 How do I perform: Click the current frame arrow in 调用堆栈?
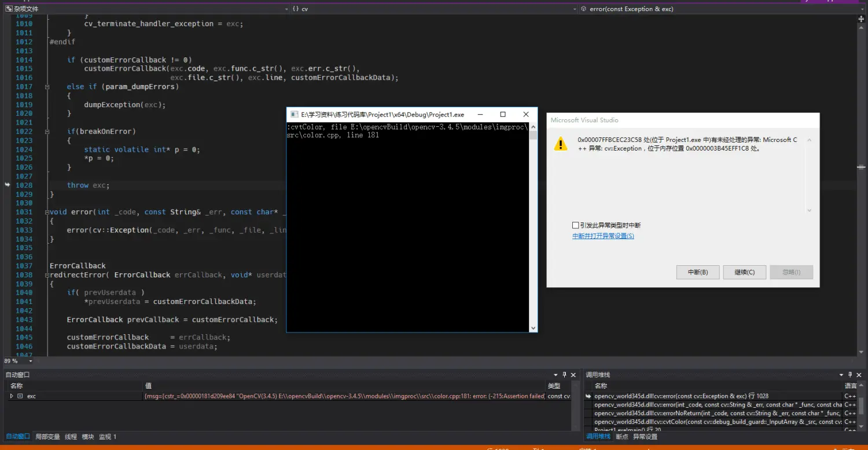589,396
